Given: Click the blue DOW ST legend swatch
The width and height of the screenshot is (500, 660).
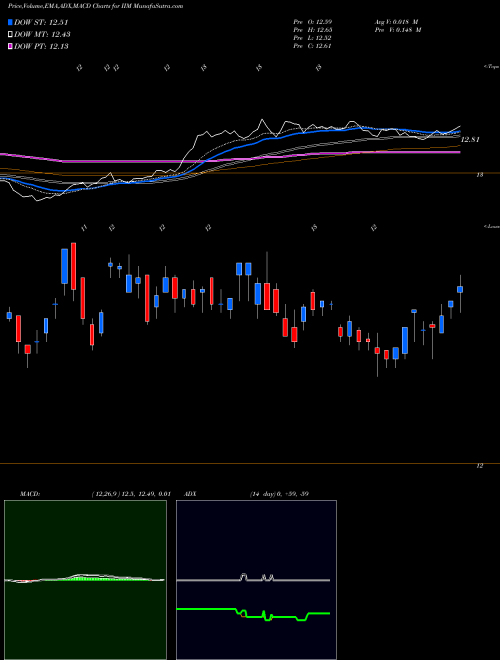Looking at the screenshot, I should pyautogui.click(x=10, y=22).
